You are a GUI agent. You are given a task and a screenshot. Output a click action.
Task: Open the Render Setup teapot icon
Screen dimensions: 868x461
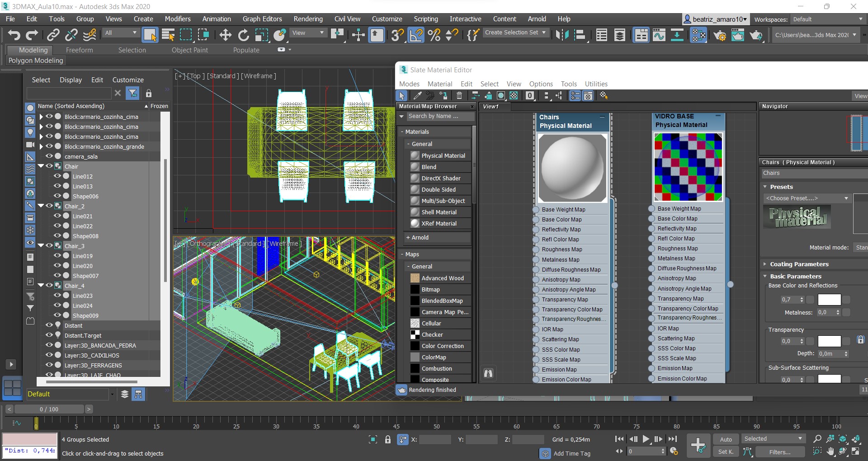click(x=720, y=35)
